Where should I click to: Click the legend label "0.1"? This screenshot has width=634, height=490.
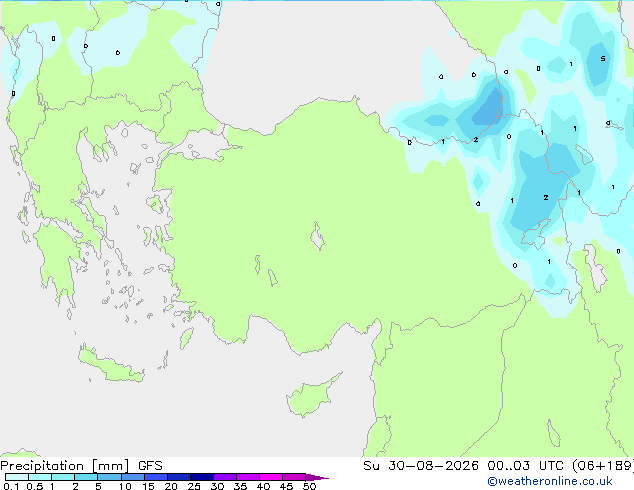(x=11, y=486)
